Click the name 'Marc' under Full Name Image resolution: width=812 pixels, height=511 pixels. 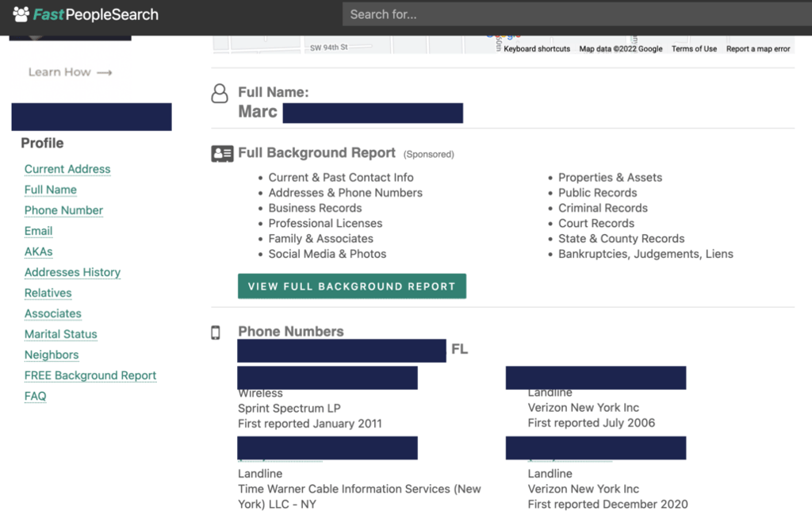click(x=258, y=112)
